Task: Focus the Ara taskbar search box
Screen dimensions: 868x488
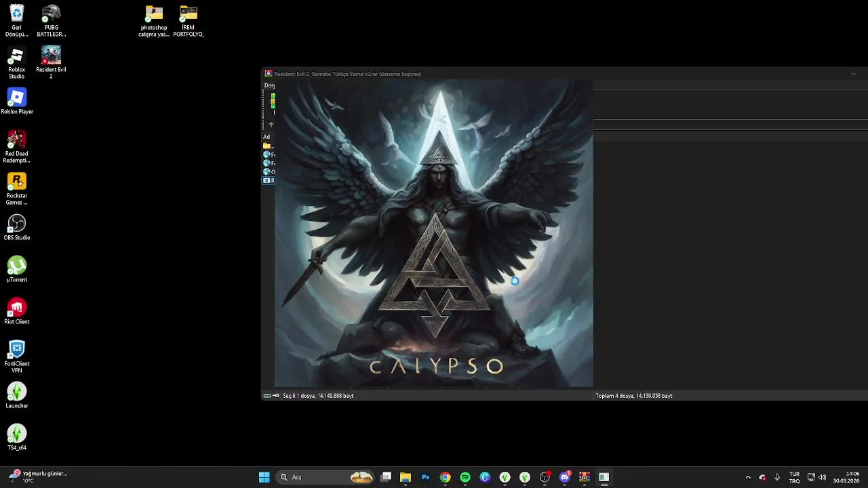Action: coord(325,477)
